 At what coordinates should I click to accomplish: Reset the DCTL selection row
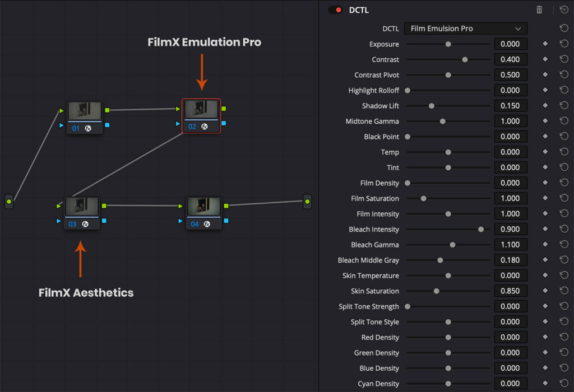point(564,28)
